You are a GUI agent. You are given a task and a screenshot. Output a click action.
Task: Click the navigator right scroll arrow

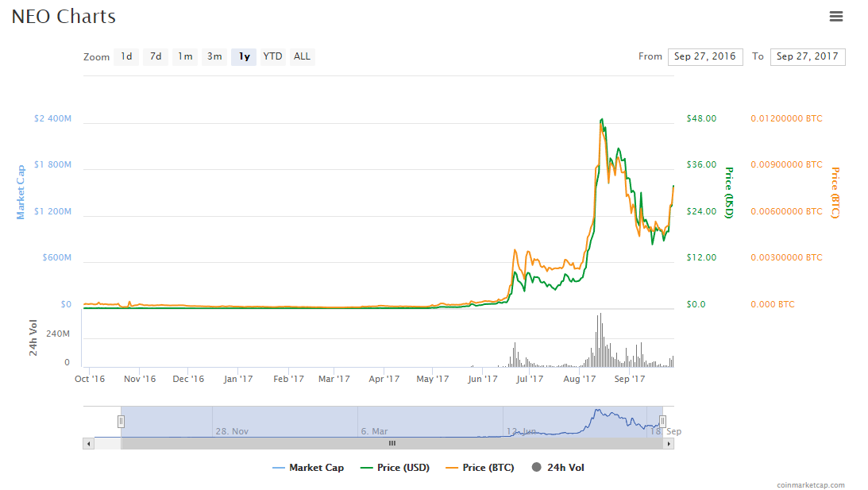669,444
